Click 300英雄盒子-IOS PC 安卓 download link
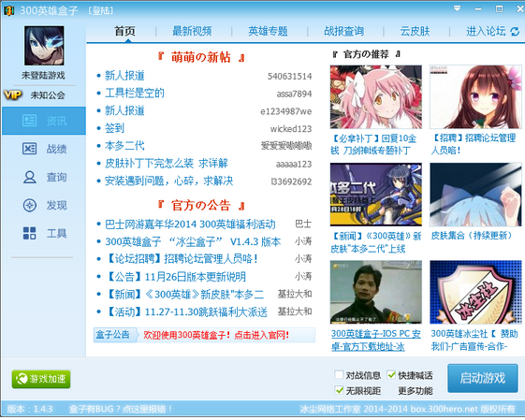525x420 pixels. (375, 340)
